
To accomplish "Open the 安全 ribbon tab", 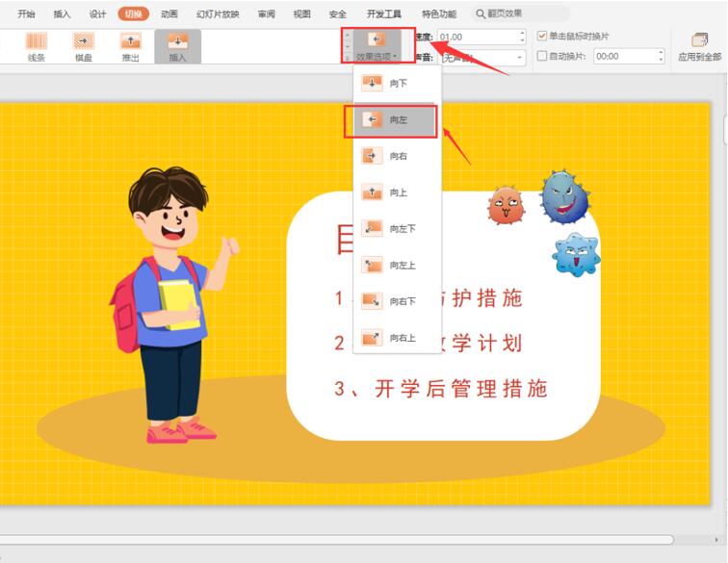I will click(338, 13).
